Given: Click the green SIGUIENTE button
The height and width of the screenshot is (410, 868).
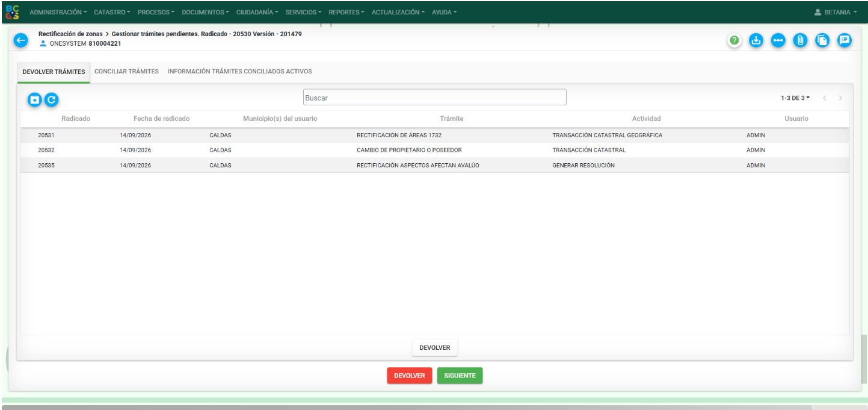Looking at the screenshot, I should [460, 376].
